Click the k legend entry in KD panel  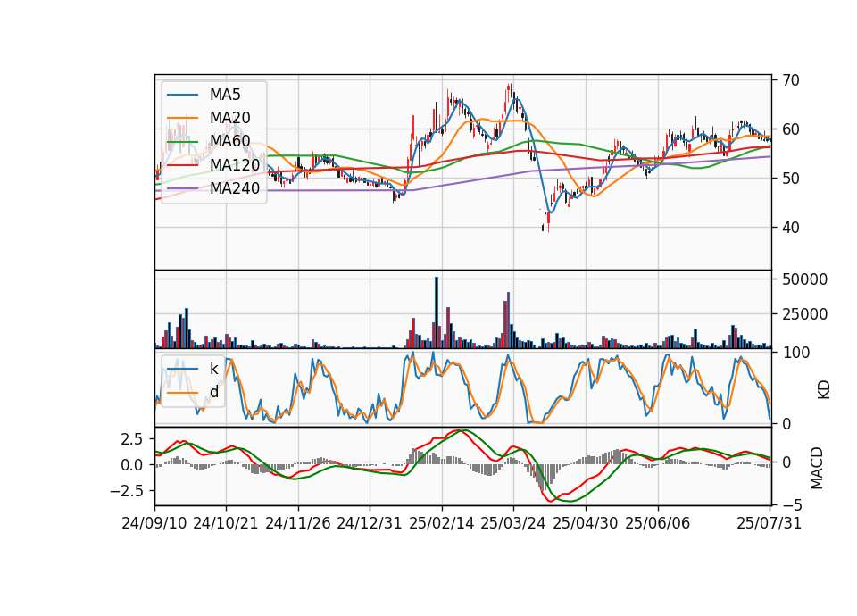pos(213,369)
